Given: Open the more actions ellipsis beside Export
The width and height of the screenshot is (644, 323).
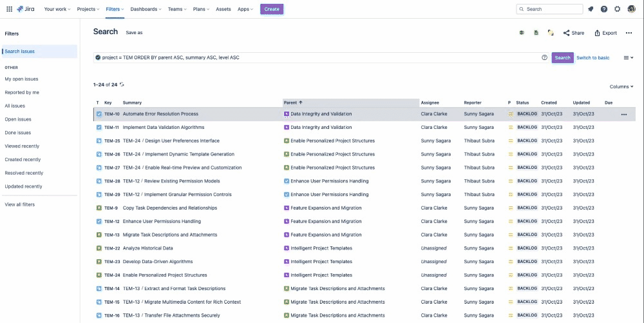Looking at the screenshot, I should pyautogui.click(x=629, y=33).
